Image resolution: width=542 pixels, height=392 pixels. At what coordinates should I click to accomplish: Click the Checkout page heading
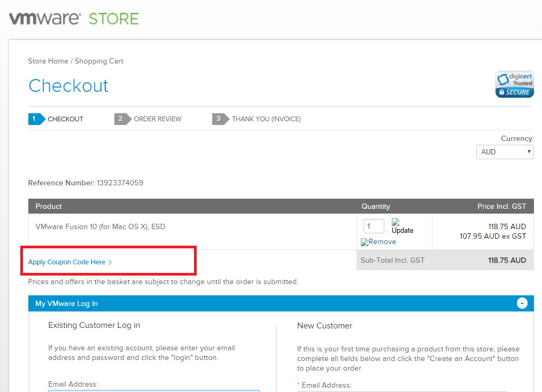point(68,85)
